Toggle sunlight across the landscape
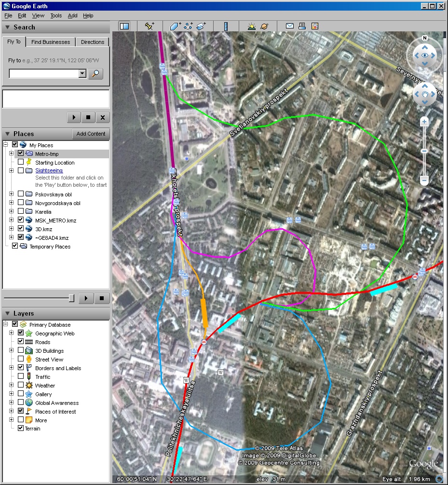The width and height of the screenshot is (448, 485). (x=251, y=27)
